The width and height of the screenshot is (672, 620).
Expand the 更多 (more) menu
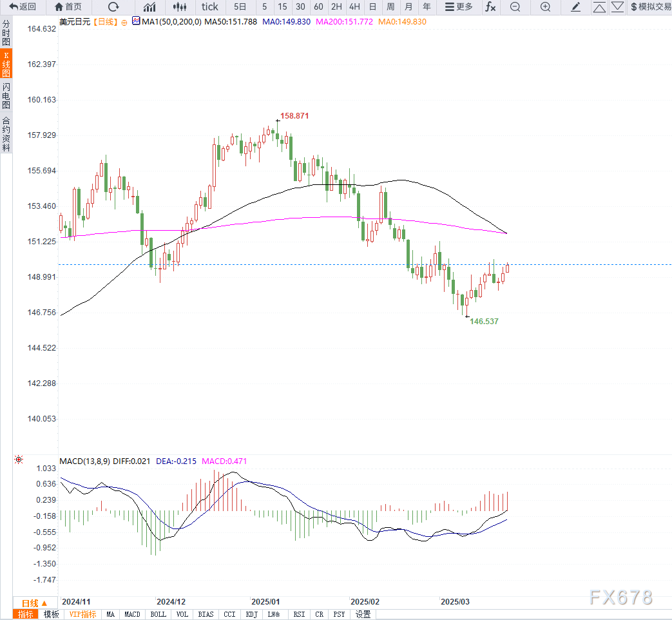[x=459, y=7]
